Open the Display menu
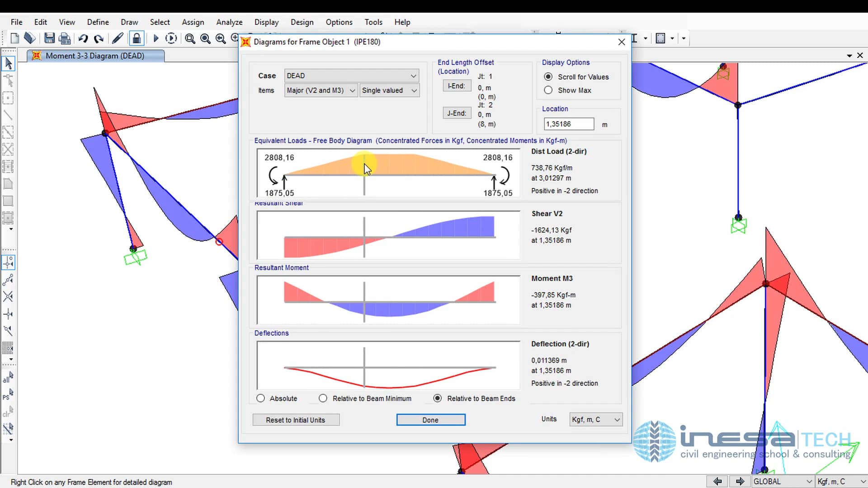 pos(266,22)
